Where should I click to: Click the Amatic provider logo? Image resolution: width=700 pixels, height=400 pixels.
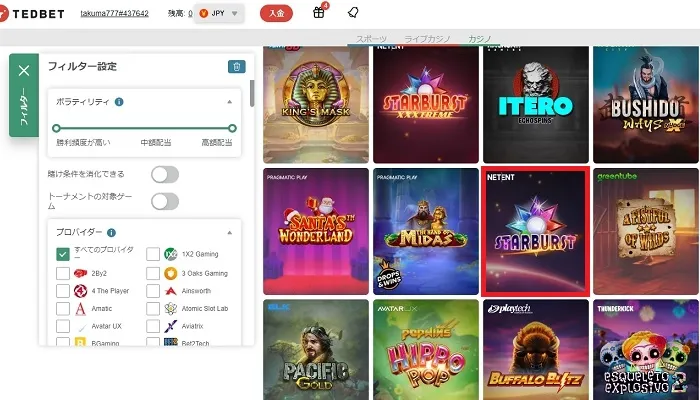80,308
